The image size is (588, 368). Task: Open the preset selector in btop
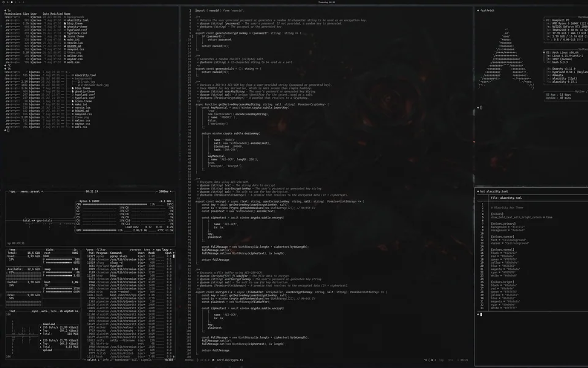tap(35, 191)
